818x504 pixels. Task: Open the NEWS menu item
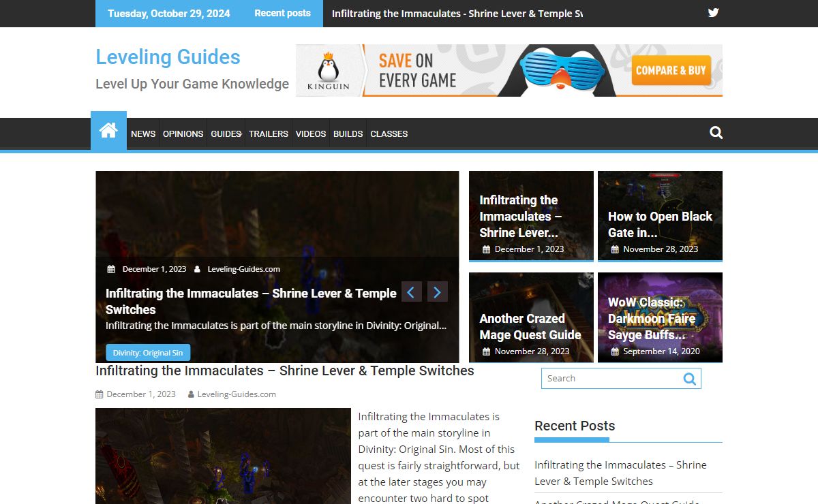click(143, 134)
